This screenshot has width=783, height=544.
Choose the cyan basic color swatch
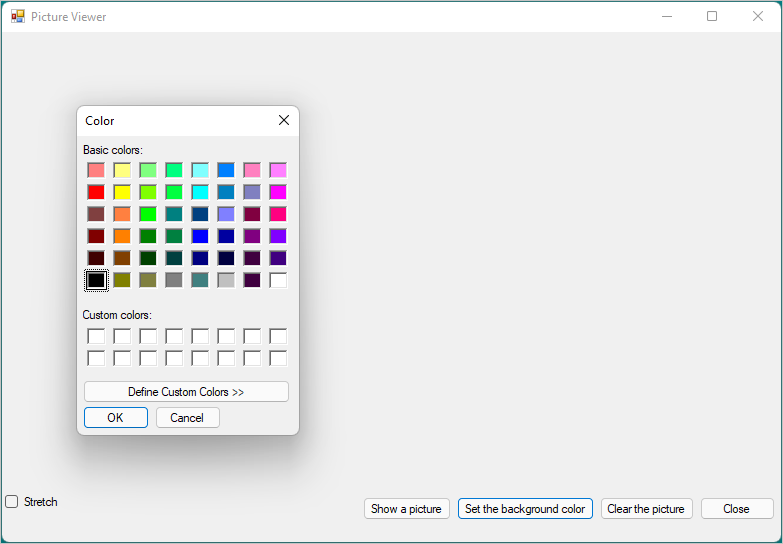click(200, 192)
